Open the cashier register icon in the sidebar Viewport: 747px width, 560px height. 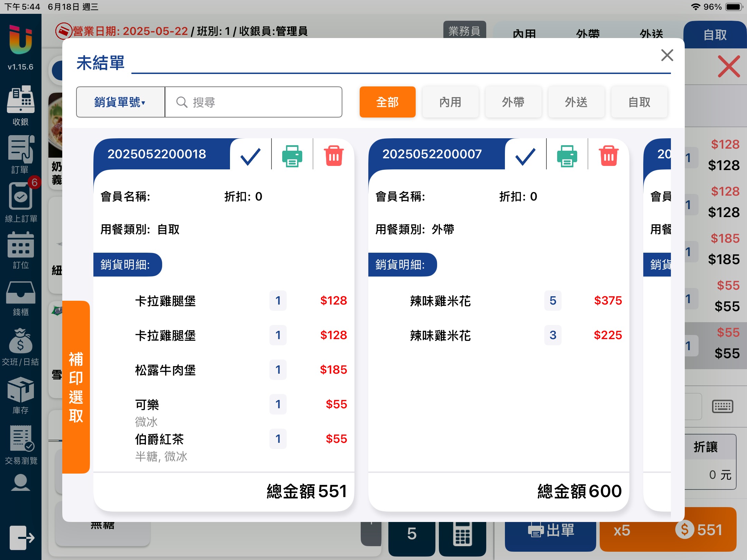(21, 100)
